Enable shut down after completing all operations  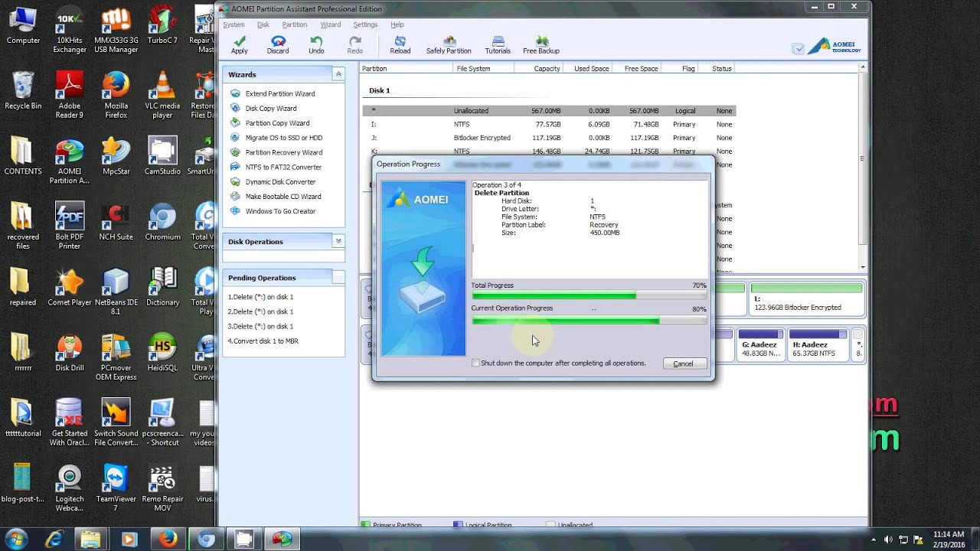point(475,364)
